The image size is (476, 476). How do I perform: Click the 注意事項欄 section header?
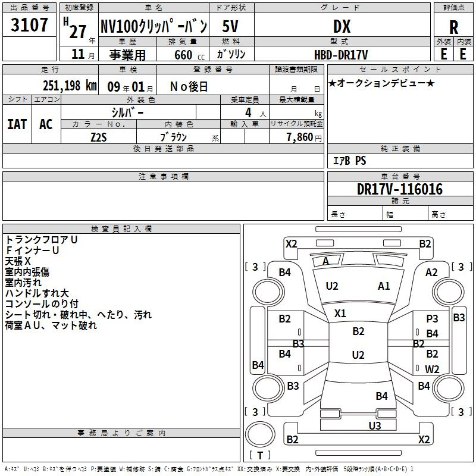(164, 176)
